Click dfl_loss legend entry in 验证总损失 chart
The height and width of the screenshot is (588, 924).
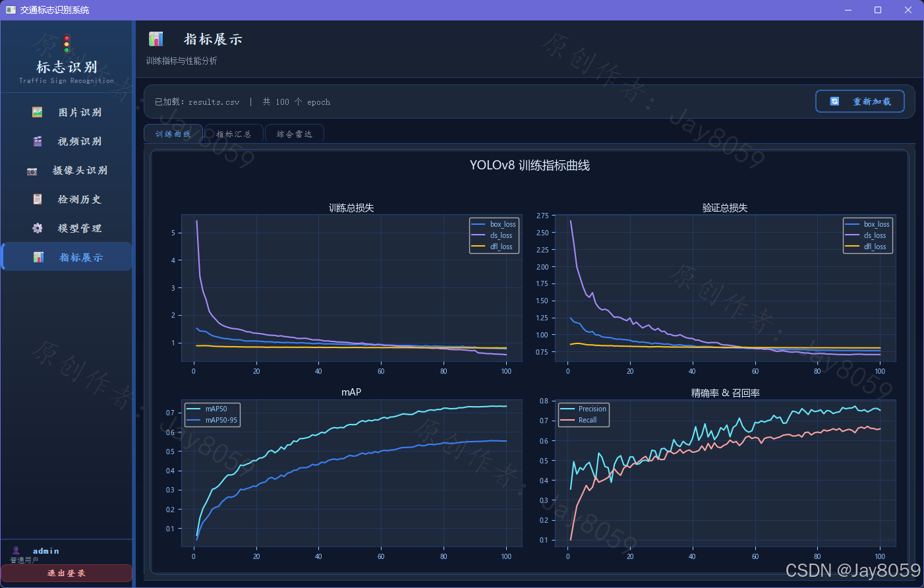867,247
